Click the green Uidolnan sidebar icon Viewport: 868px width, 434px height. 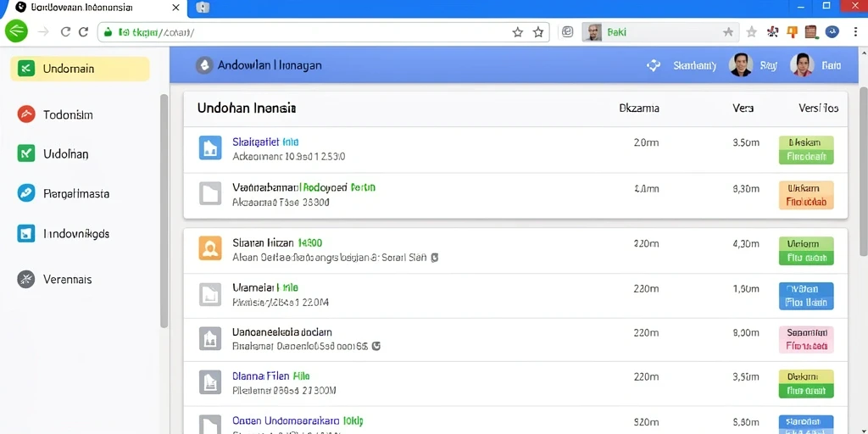(26, 153)
